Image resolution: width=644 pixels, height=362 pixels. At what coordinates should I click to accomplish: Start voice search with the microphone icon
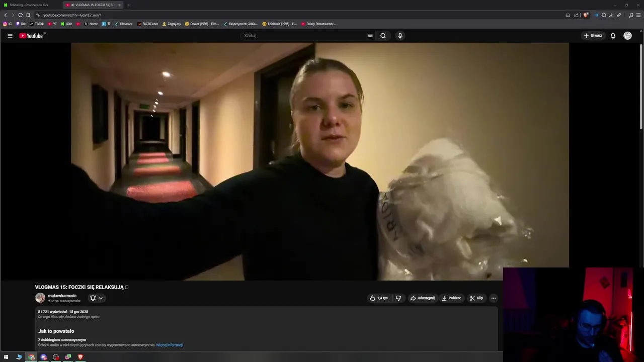[400, 36]
